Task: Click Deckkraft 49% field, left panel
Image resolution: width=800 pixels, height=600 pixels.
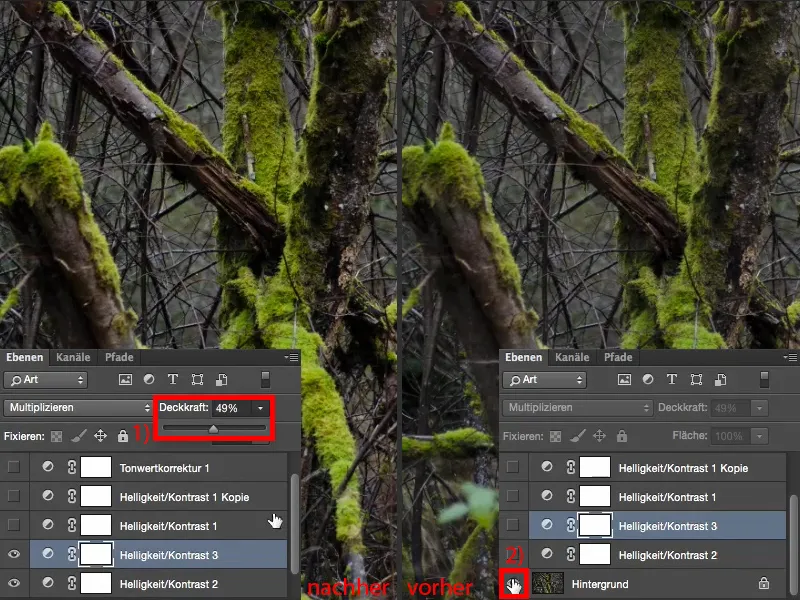Action: point(232,408)
